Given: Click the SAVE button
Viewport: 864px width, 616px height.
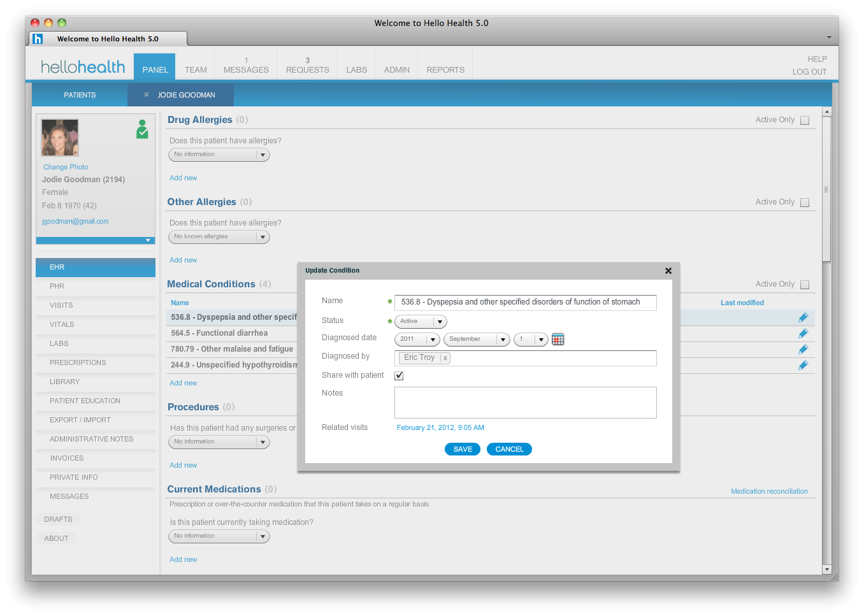Looking at the screenshot, I should [463, 449].
